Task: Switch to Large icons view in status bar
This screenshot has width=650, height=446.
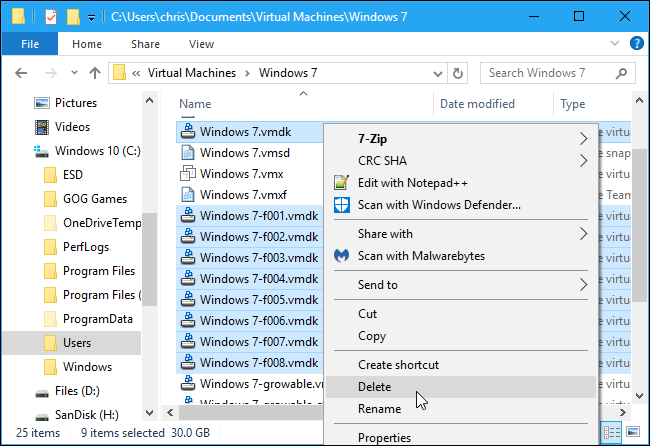Action: (633, 433)
